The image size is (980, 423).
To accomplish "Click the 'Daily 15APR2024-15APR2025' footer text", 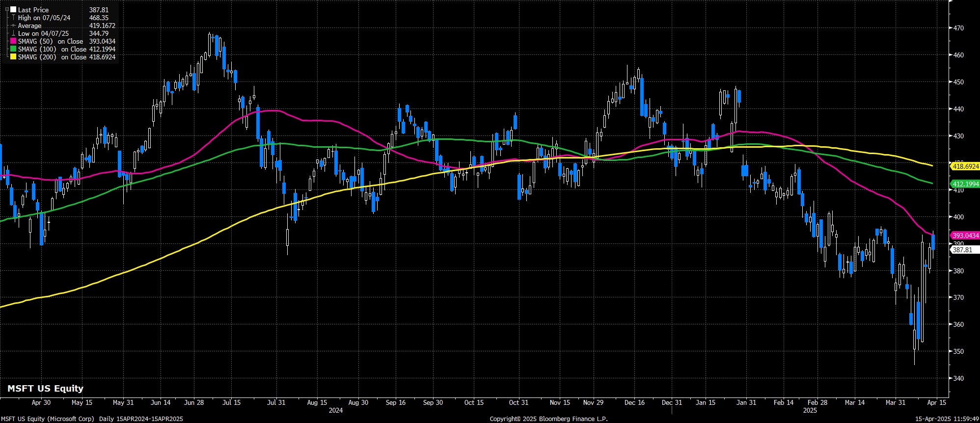I will (x=141, y=419).
